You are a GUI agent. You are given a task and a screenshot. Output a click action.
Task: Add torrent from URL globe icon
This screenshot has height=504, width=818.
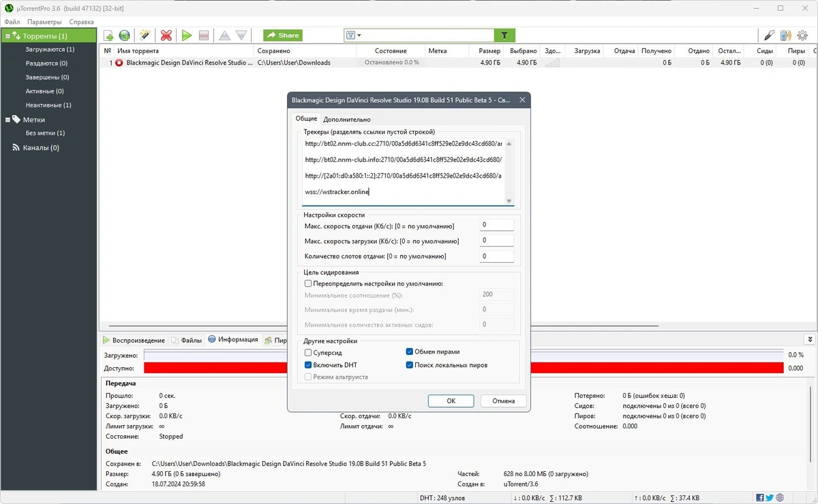[124, 35]
